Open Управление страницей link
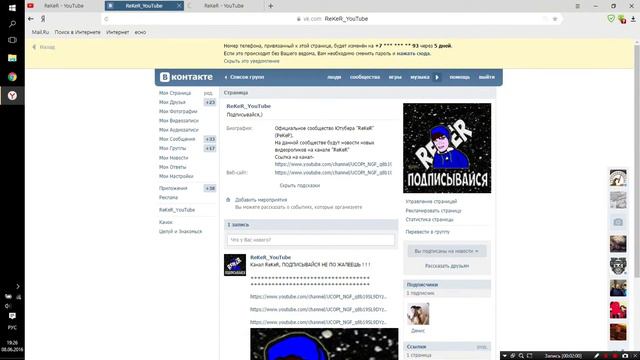640x360 pixels. click(431, 202)
